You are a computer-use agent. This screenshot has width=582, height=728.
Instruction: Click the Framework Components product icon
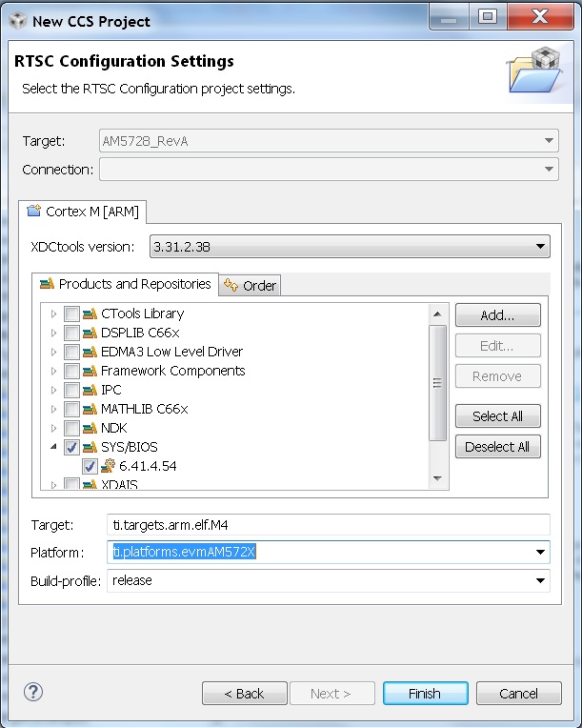(x=90, y=371)
